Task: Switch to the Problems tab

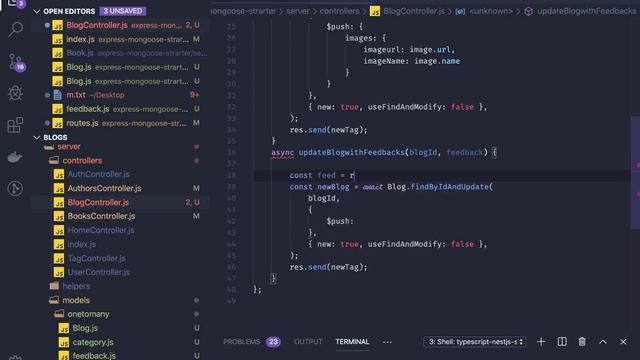Action: tap(241, 342)
